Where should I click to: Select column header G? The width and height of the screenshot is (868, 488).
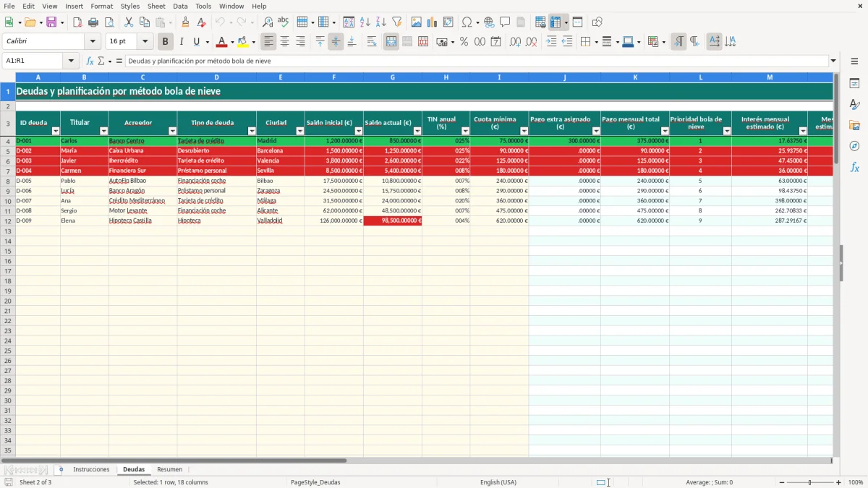point(393,77)
